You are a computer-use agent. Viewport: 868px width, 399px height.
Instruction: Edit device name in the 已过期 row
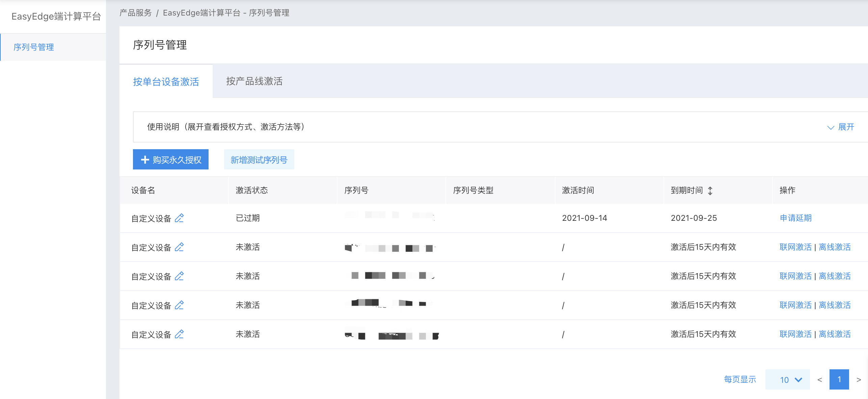179,218
